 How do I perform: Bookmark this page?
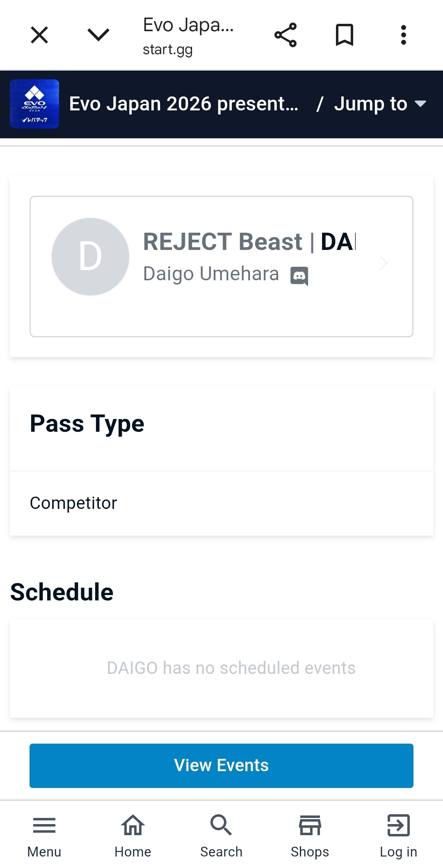(345, 35)
